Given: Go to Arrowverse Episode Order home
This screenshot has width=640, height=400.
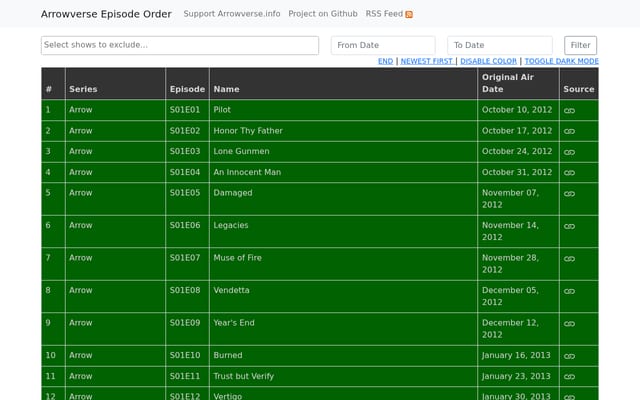Looking at the screenshot, I should 106,14.
